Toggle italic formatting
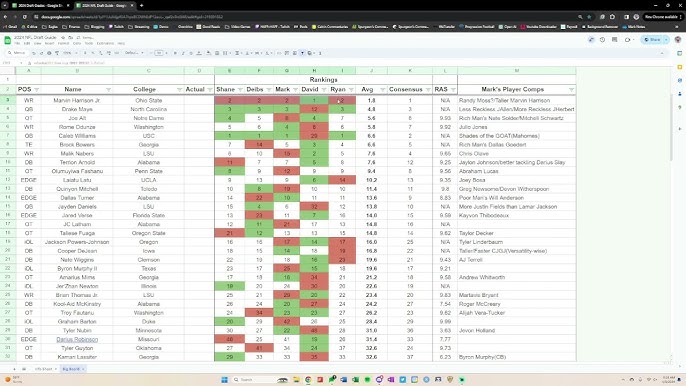 pyautogui.click(x=183, y=53)
